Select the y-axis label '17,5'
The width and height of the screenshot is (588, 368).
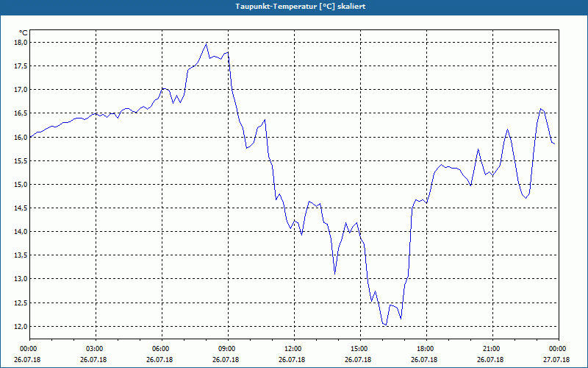pos(21,66)
